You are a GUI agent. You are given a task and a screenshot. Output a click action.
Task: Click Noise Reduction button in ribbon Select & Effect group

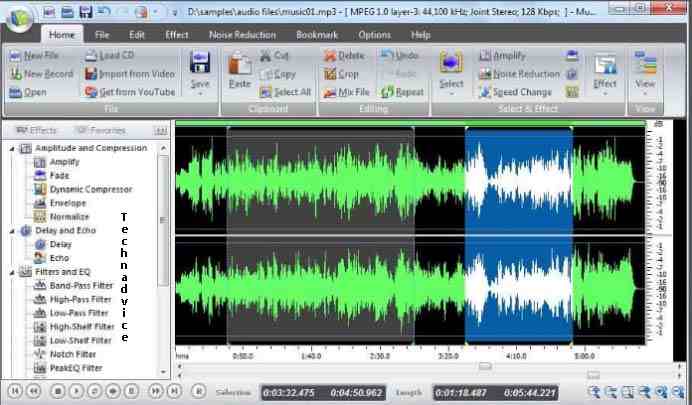519,74
